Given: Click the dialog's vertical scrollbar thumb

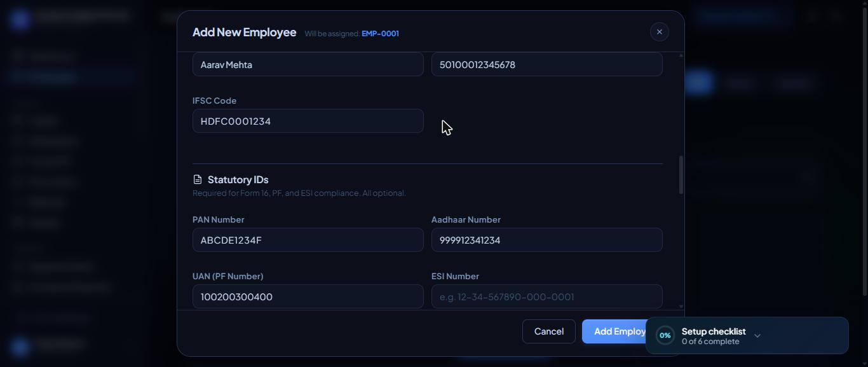Looking at the screenshot, I should [681, 175].
